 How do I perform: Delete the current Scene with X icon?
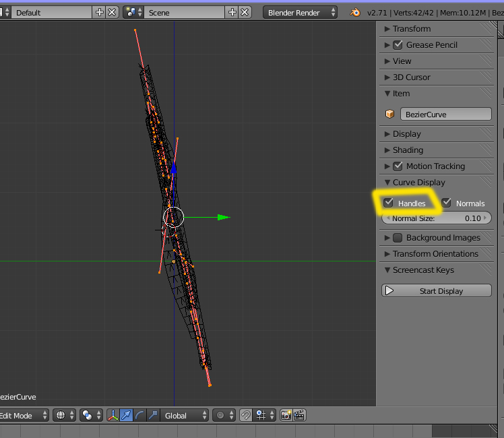click(x=245, y=12)
